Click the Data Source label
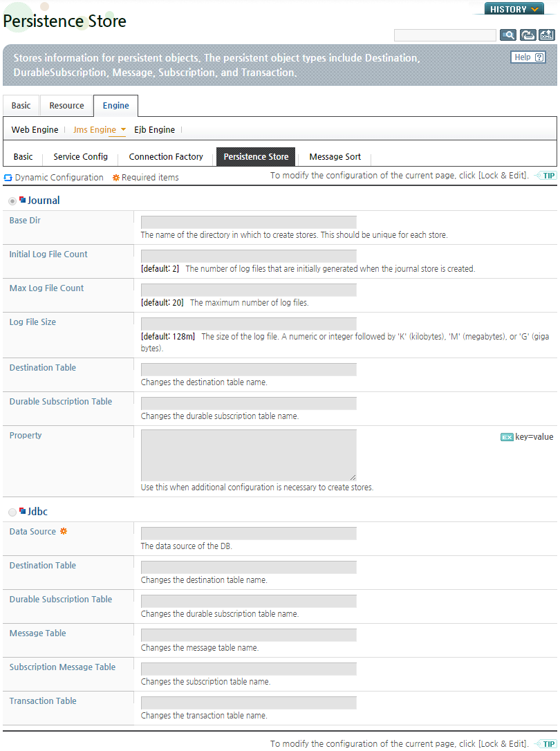Image resolution: width=560 pixels, height=751 pixels. (32, 532)
